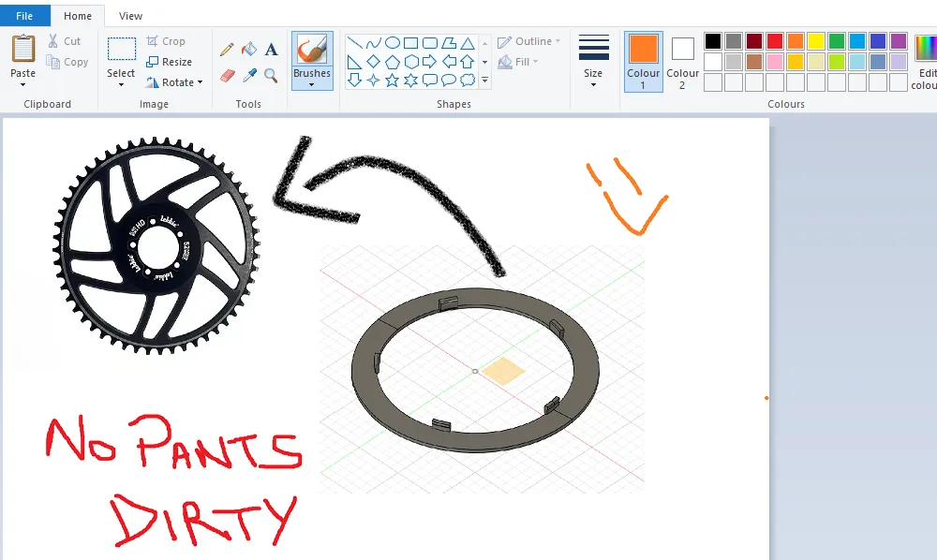Choose the Curve shape

[x=374, y=43]
